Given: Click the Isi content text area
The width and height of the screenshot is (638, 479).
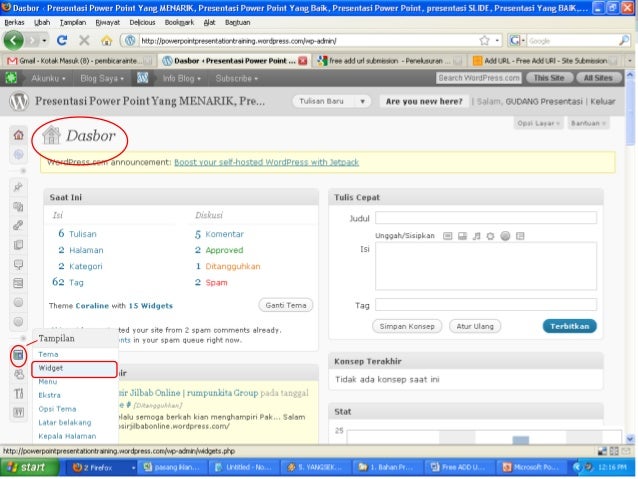Looking at the screenshot, I should (486, 266).
